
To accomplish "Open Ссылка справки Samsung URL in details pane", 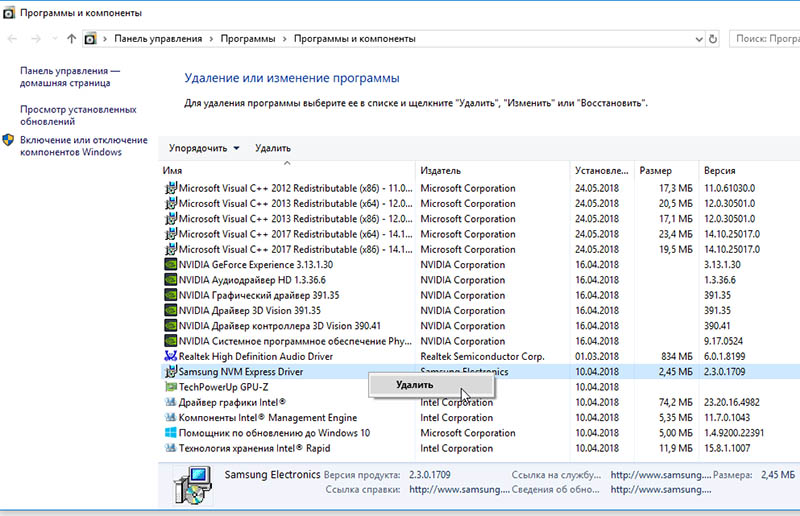I will (x=459, y=489).
